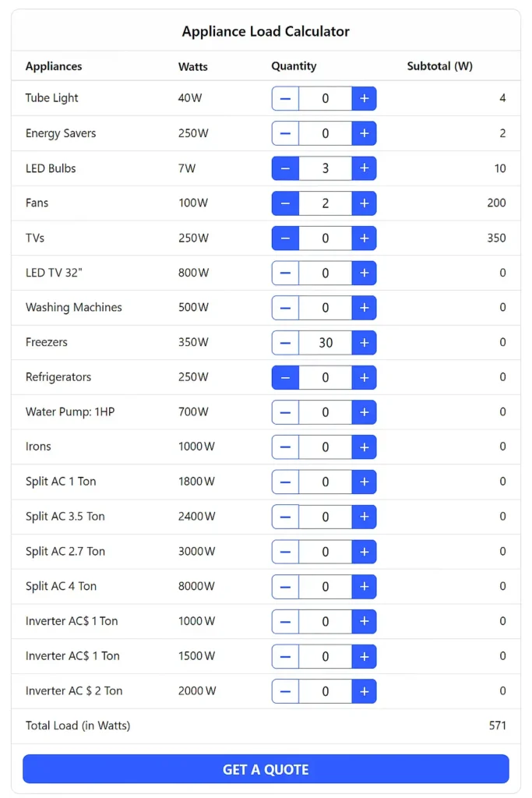Select the Freezers quantity field
Screen dimensions: 532x798
click(325, 342)
